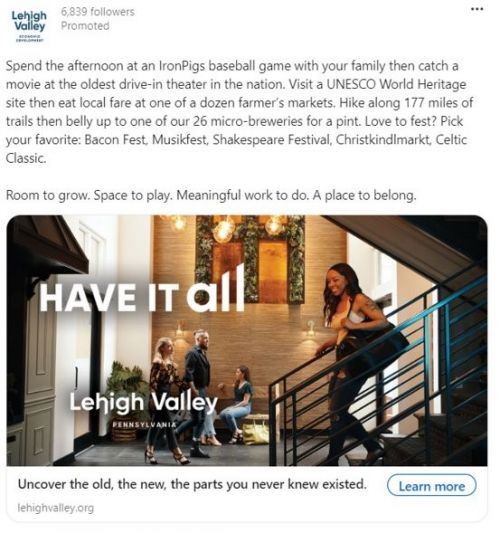Image resolution: width=500 pixels, height=533 pixels.
Task: Open the three-dot post options menu
Action: point(477,9)
